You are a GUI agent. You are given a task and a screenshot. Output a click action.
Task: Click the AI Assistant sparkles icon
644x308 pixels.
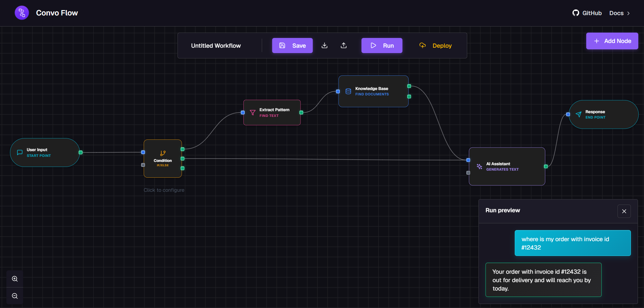pyautogui.click(x=479, y=167)
